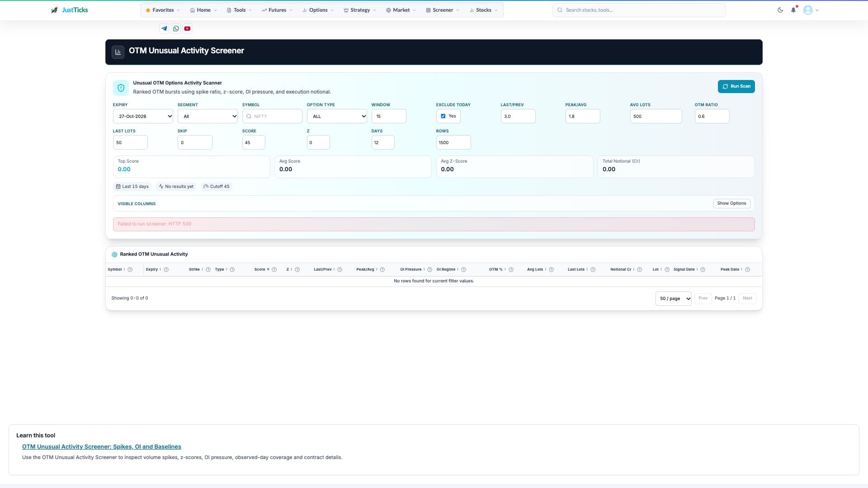Image resolution: width=868 pixels, height=488 pixels.
Task: Click the OTM Ratio input field
Action: pos(712,116)
